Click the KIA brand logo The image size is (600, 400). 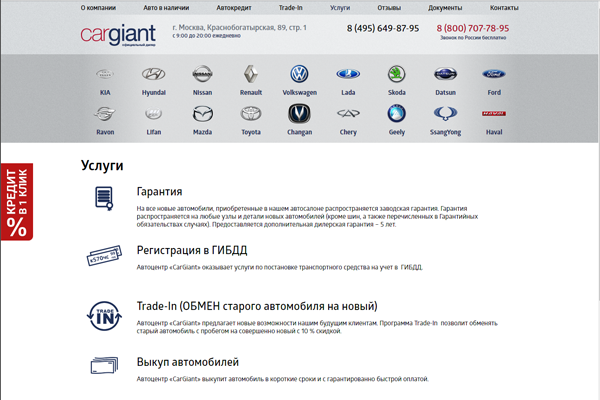[x=104, y=75]
